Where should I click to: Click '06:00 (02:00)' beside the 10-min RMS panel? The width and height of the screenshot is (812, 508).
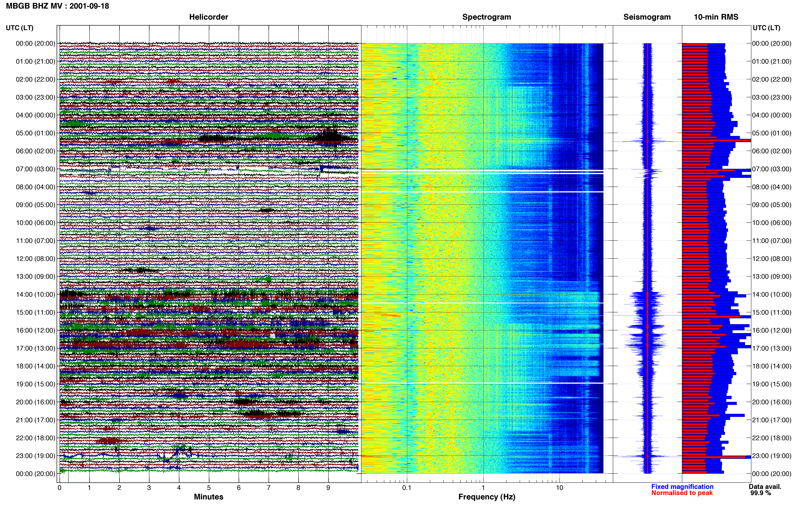[772, 151]
